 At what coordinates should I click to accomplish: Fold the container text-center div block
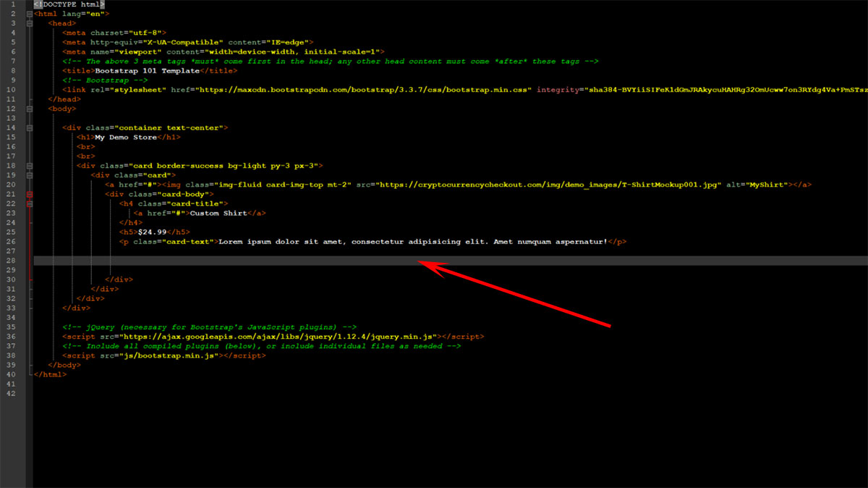point(30,127)
